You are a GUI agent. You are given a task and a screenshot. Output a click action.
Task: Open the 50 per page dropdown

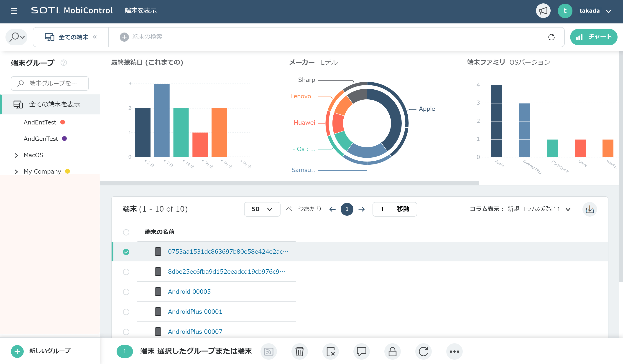tap(262, 209)
